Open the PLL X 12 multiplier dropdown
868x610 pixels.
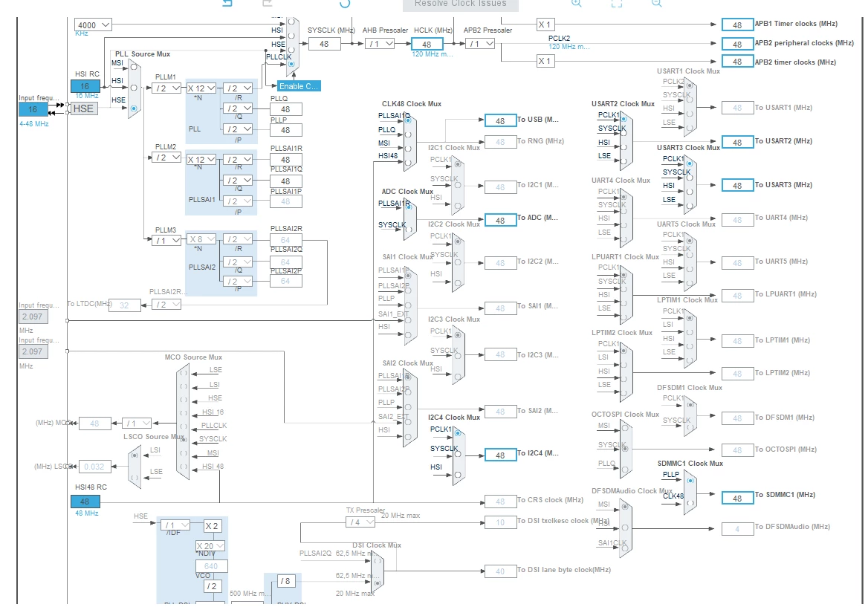[x=201, y=88]
